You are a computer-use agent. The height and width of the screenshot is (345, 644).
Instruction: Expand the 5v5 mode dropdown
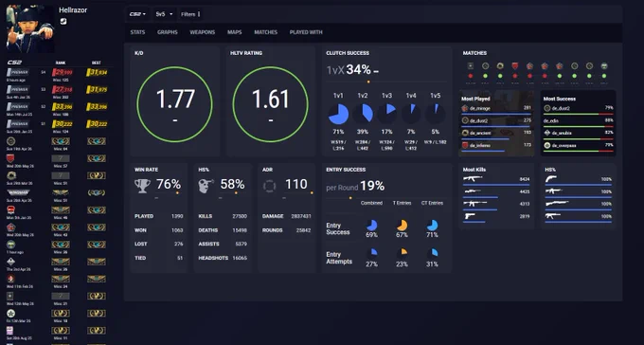[164, 14]
